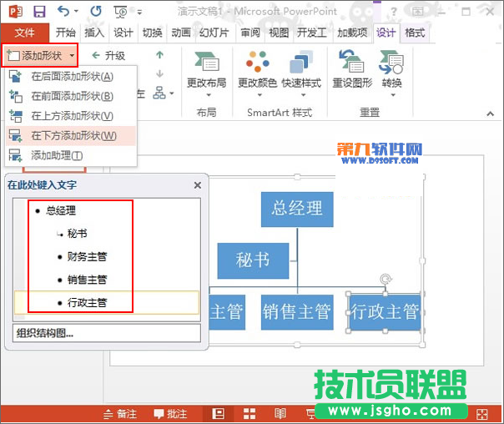Expand the 添加形状 dropdown arrow
Image resolution: width=504 pixels, height=424 pixels.
[72, 56]
